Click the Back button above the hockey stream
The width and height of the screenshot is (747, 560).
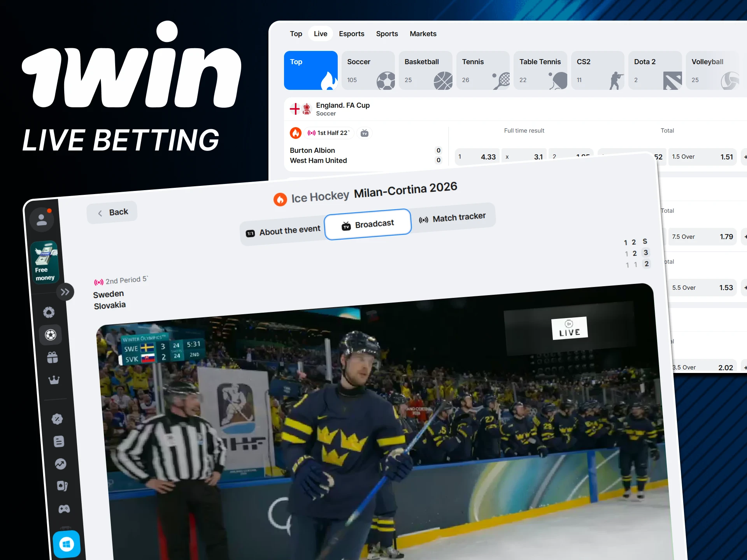coord(112,212)
